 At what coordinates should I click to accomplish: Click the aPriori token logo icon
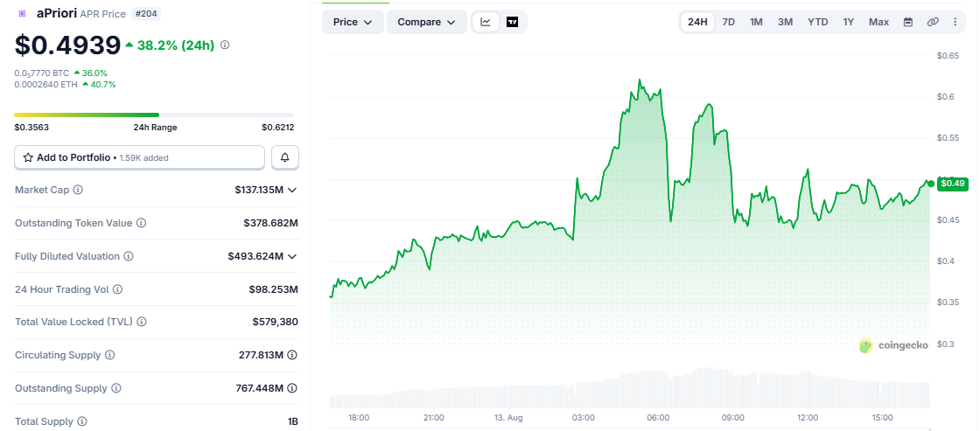tap(23, 14)
